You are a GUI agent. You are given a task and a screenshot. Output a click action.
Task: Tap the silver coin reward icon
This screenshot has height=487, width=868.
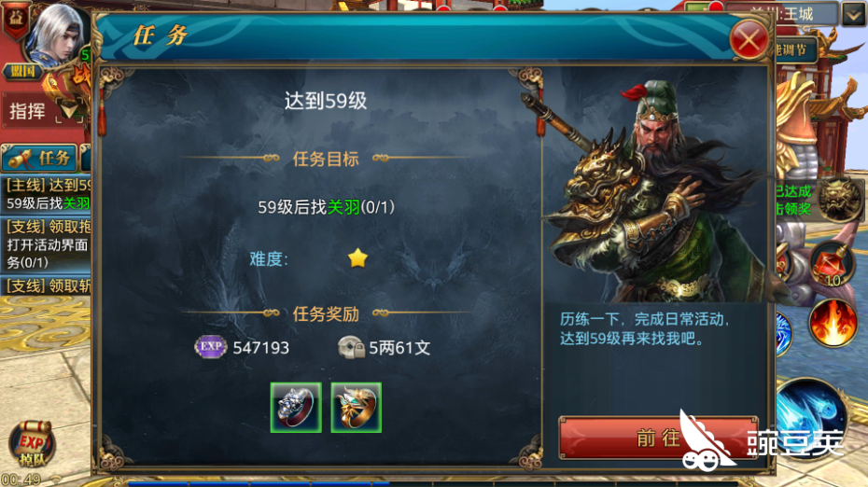point(350,347)
